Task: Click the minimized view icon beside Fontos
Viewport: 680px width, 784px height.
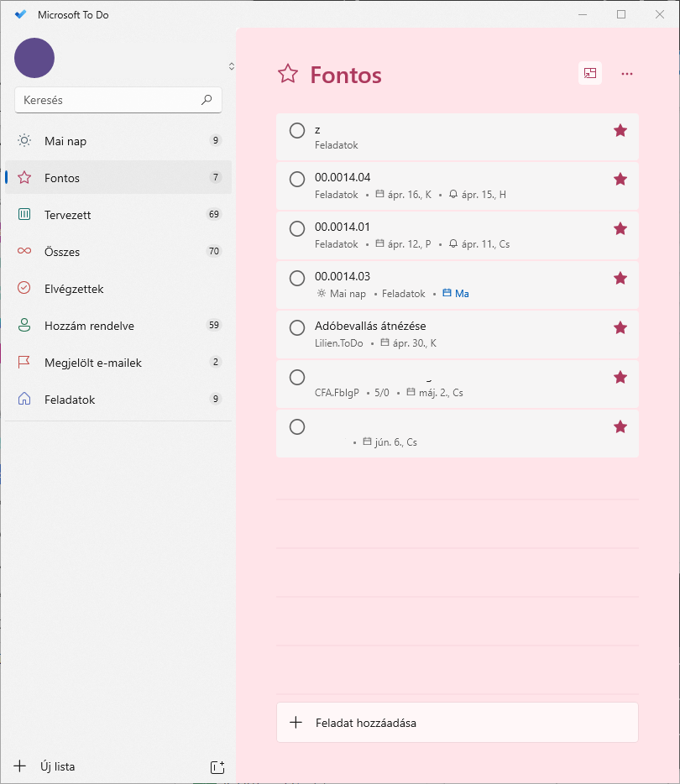Action: point(590,74)
